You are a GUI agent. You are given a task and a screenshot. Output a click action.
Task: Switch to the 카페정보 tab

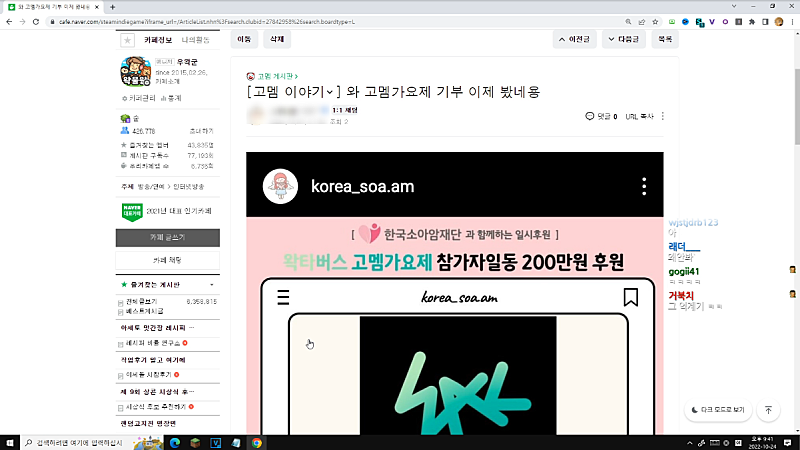[x=158, y=40]
